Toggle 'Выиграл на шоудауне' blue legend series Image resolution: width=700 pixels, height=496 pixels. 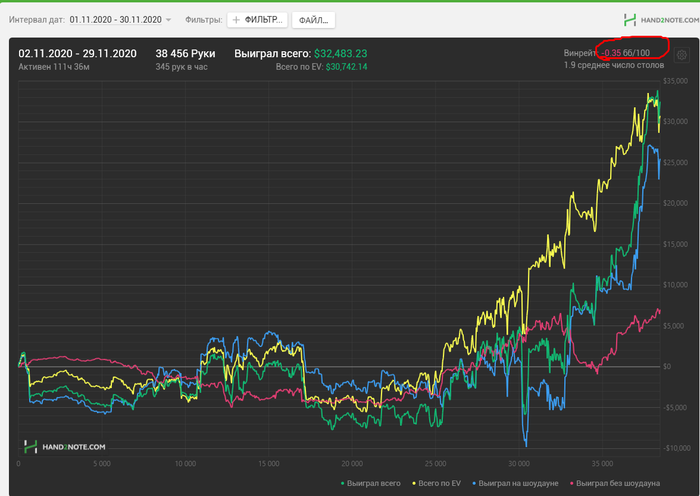tap(515, 483)
